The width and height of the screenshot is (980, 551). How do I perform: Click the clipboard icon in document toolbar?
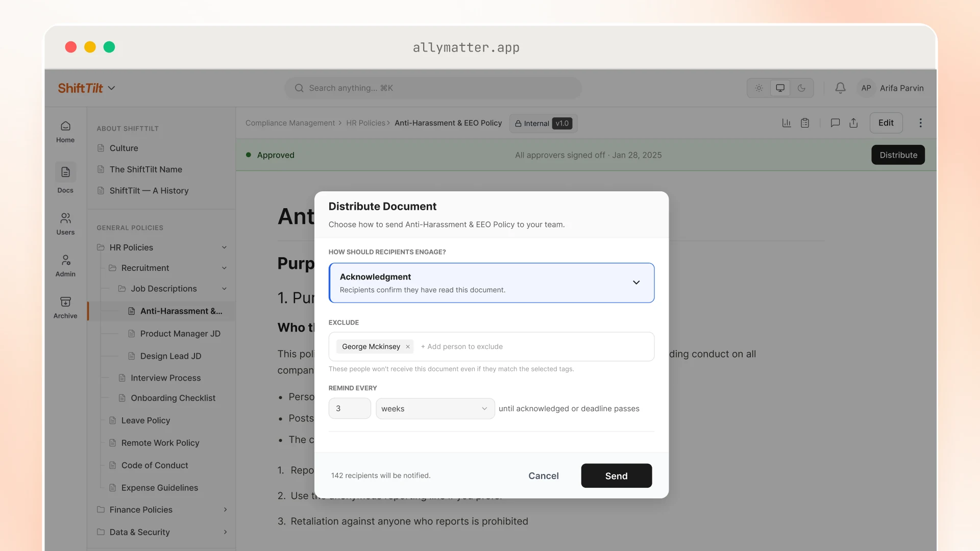pyautogui.click(x=805, y=123)
